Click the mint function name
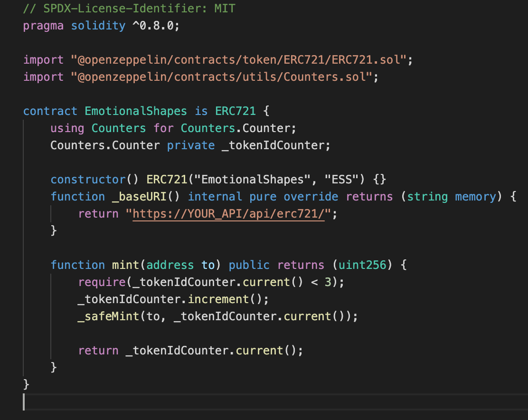Screen dimensions: 528x420 click(125, 265)
